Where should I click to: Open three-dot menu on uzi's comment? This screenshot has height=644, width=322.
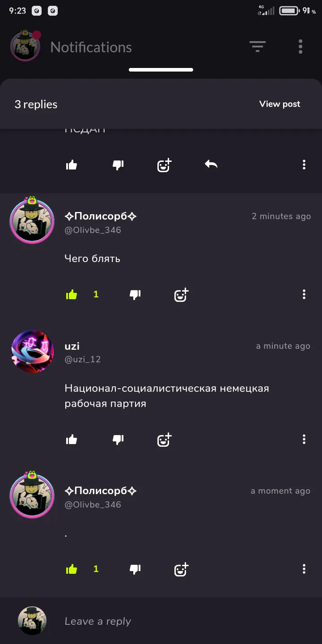point(304,440)
